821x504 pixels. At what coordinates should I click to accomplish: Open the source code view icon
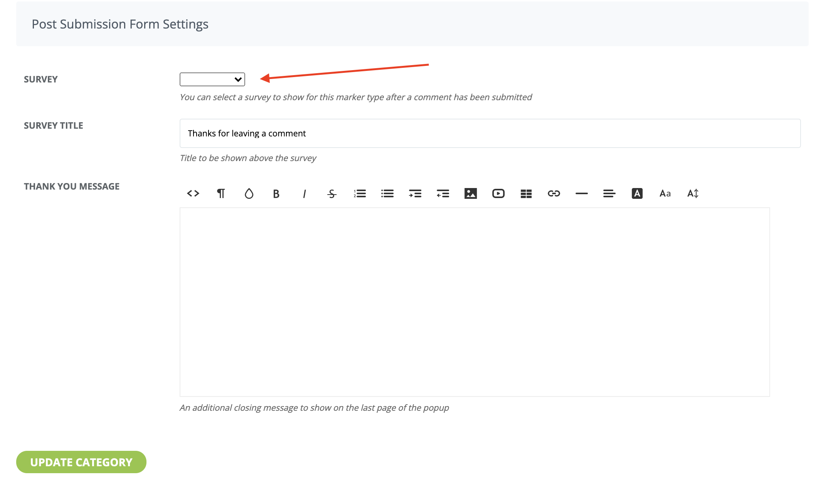pyautogui.click(x=193, y=193)
